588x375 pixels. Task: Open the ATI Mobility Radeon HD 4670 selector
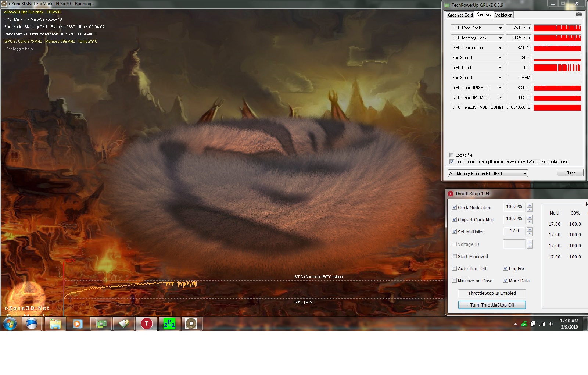click(x=488, y=174)
